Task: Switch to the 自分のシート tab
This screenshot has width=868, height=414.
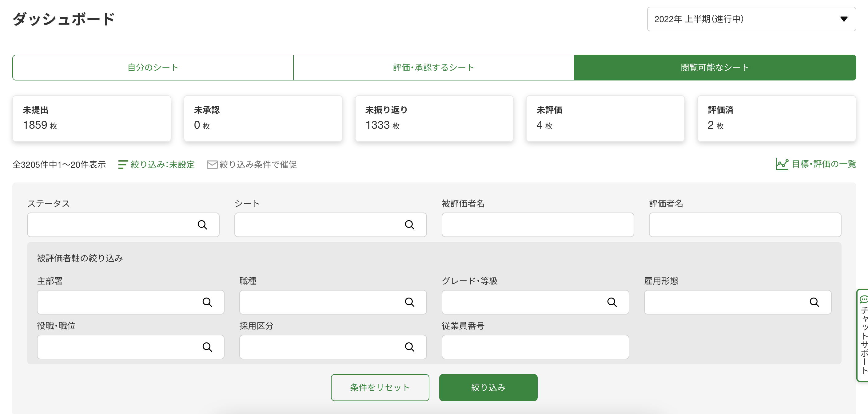Action: coord(153,68)
